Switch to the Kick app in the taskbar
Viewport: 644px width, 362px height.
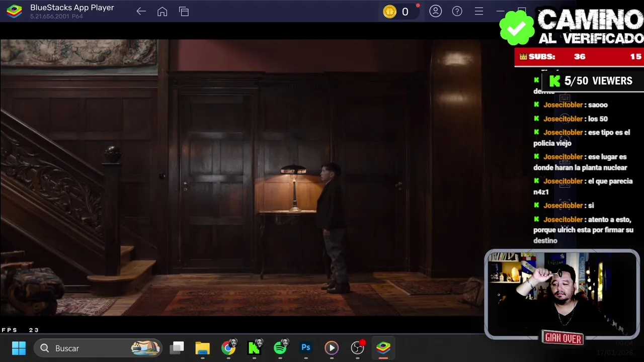[x=255, y=348]
